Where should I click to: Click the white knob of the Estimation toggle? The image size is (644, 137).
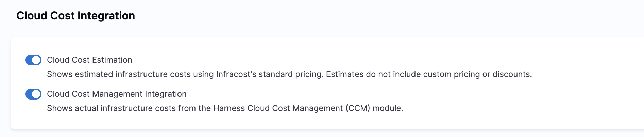point(36,60)
